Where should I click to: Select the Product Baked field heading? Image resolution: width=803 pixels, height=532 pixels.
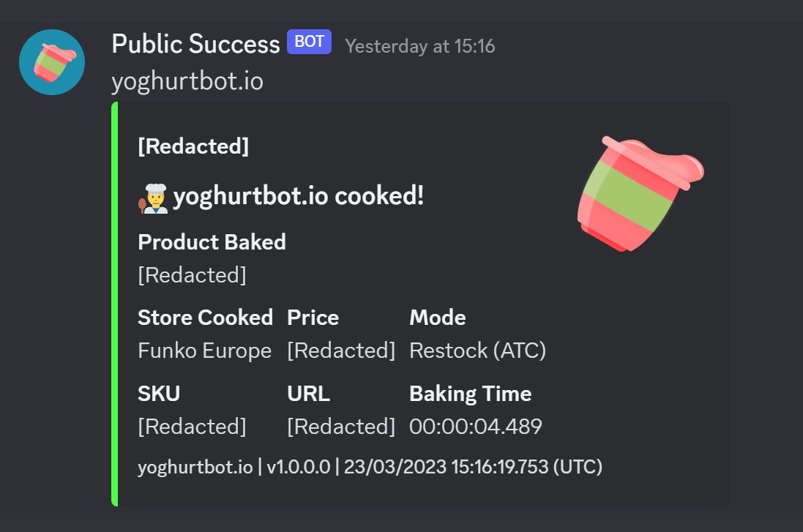tap(212, 242)
